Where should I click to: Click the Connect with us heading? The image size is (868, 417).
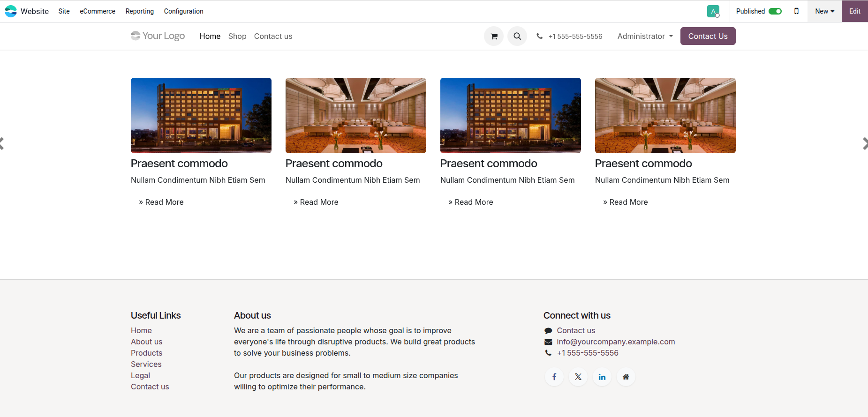(577, 315)
